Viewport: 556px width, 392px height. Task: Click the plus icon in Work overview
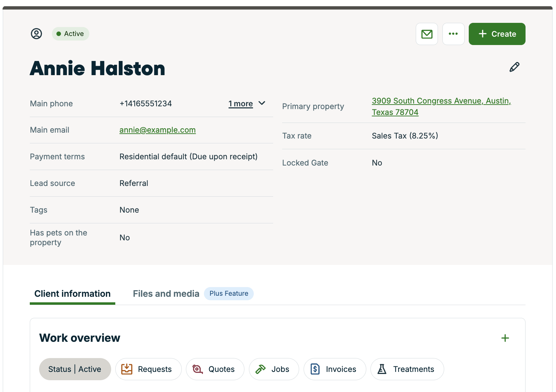pyautogui.click(x=505, y=338)
